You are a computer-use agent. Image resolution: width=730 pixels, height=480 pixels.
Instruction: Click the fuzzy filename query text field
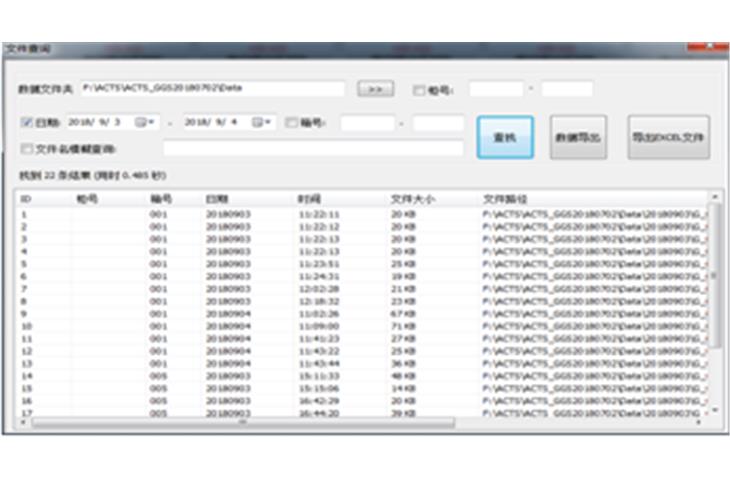[x=313, y=149]
